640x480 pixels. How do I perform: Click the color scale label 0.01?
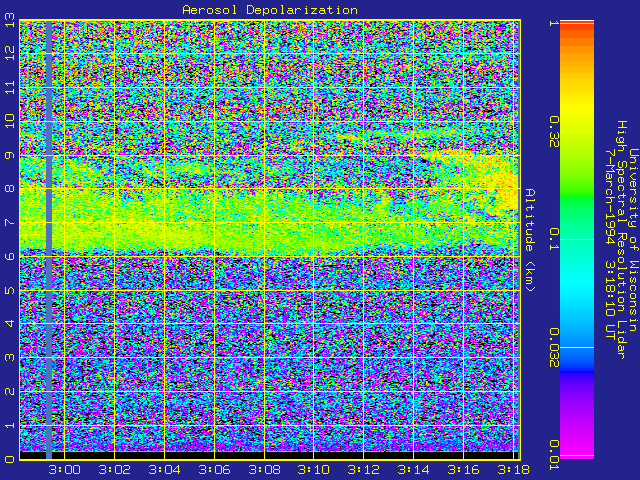[x=554, y=455]
